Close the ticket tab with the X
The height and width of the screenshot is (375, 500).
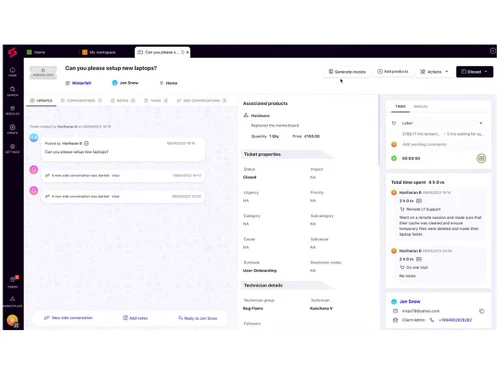[x=187, y=52]
